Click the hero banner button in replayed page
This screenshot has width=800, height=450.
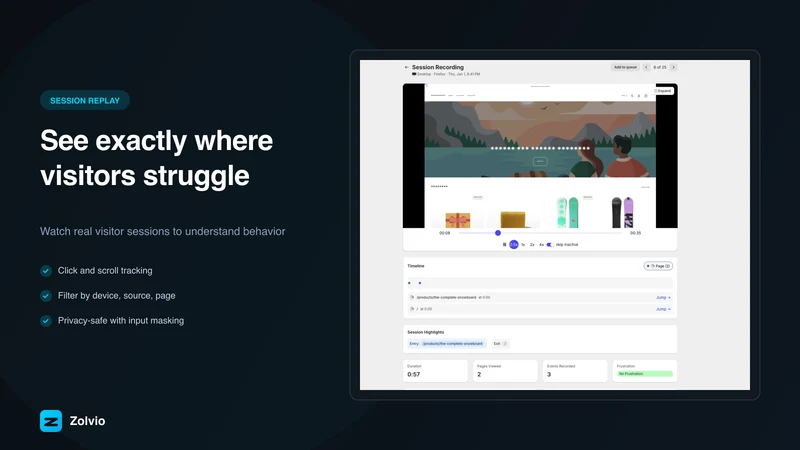point(540,161)
